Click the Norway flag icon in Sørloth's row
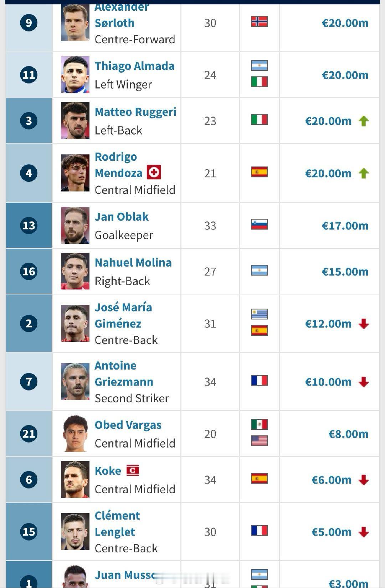 tap(259, 22)
